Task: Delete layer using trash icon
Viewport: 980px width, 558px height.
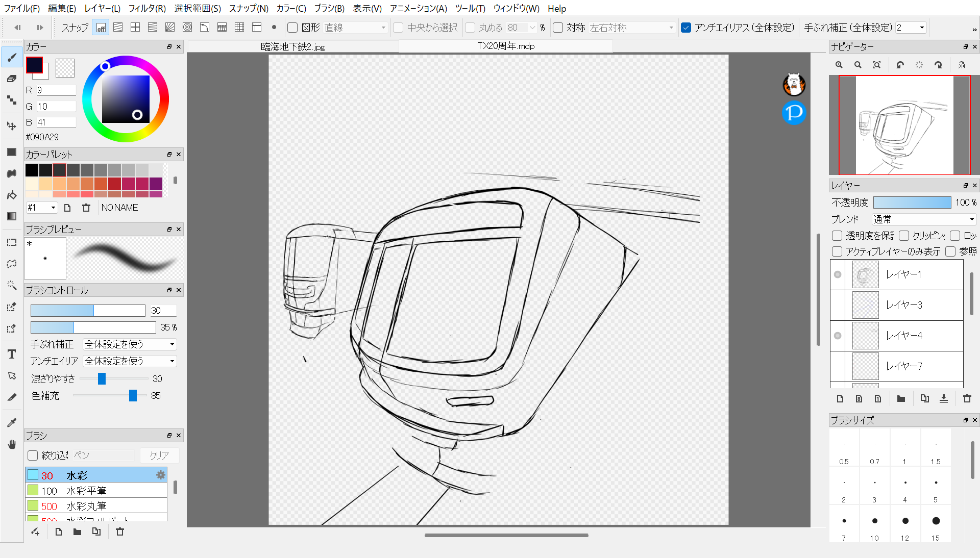Action: pyautogui.click(x=967, y=399)
